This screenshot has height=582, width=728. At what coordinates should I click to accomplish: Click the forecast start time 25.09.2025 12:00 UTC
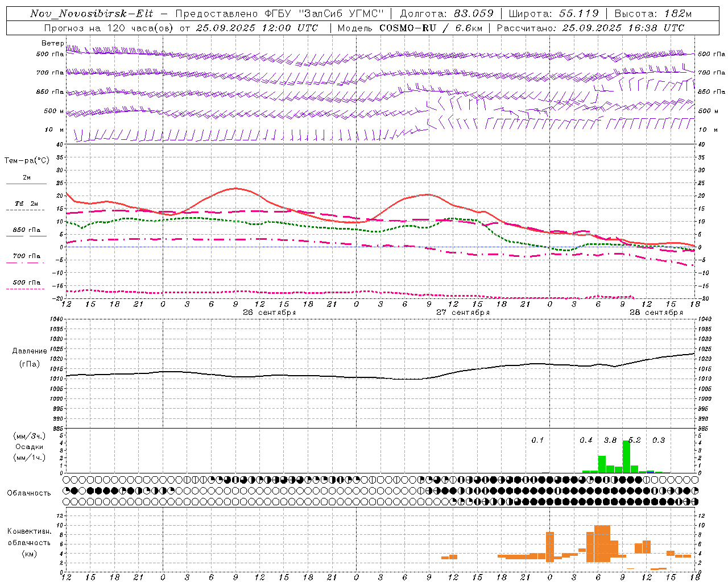click(x=257, y=28)
